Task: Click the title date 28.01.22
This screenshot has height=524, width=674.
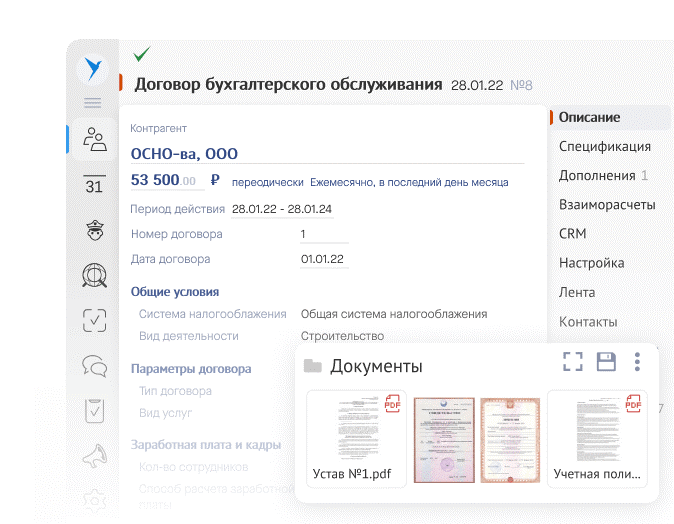Action: click(x=477, y=85)
